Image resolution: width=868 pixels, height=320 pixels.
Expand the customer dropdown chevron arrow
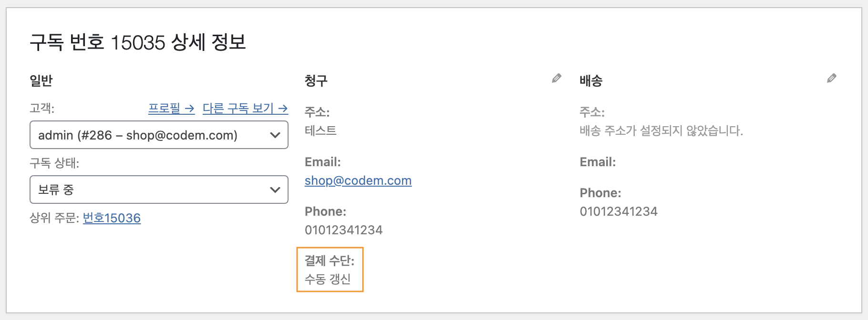pos(275,135)
